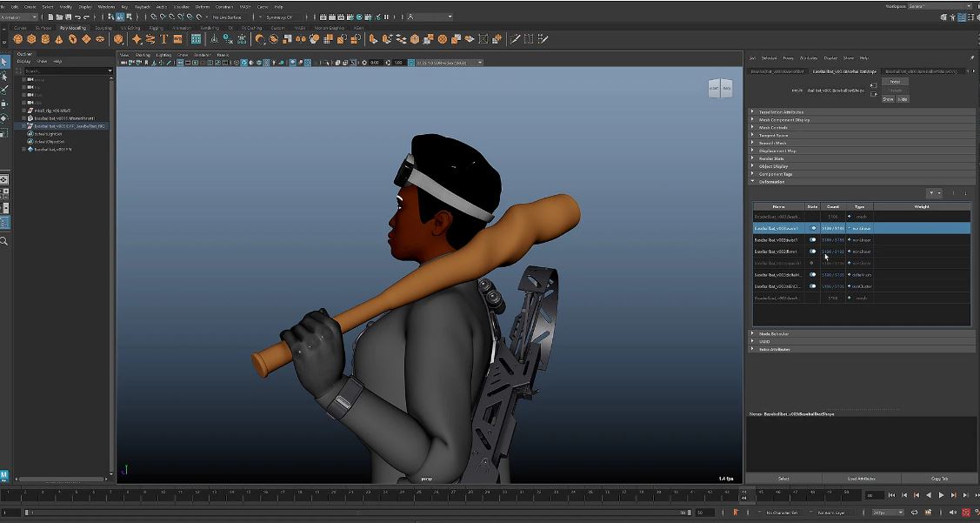Click the Focus button in Attribute Editor
The image size is (980, 523).
[895, 81]
